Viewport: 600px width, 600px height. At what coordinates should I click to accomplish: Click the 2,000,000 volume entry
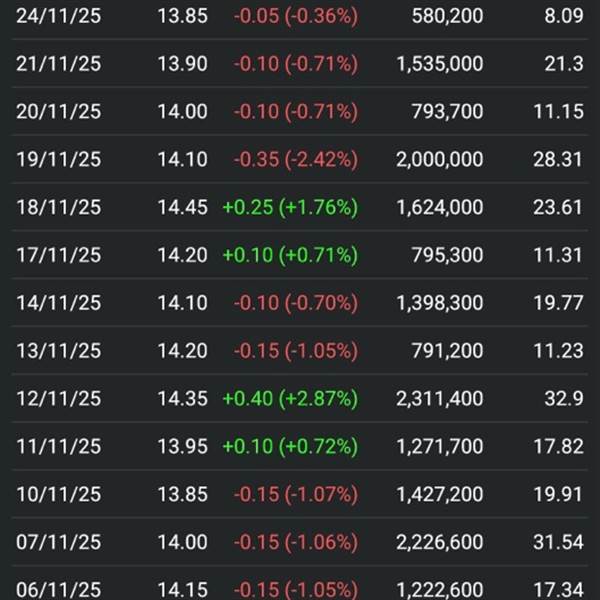click(x=439, y=160)
